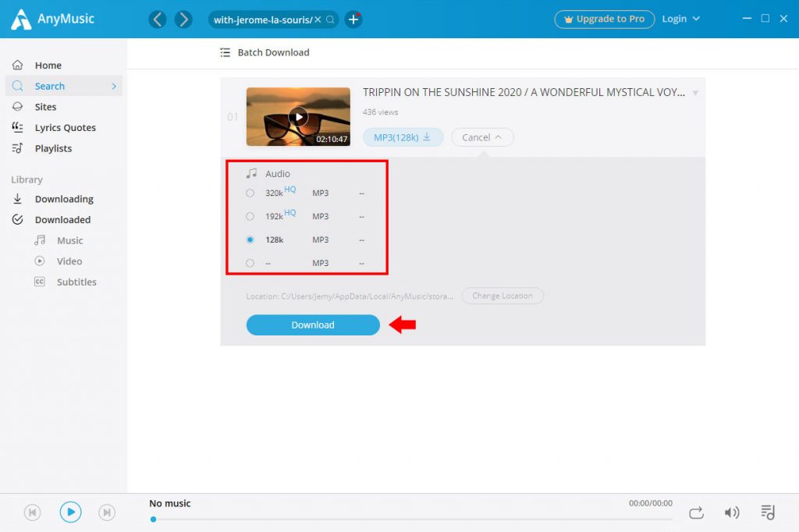This screenshot has width=799, height=532.
Task: Skip to the next track
Action: pos(106,512)
